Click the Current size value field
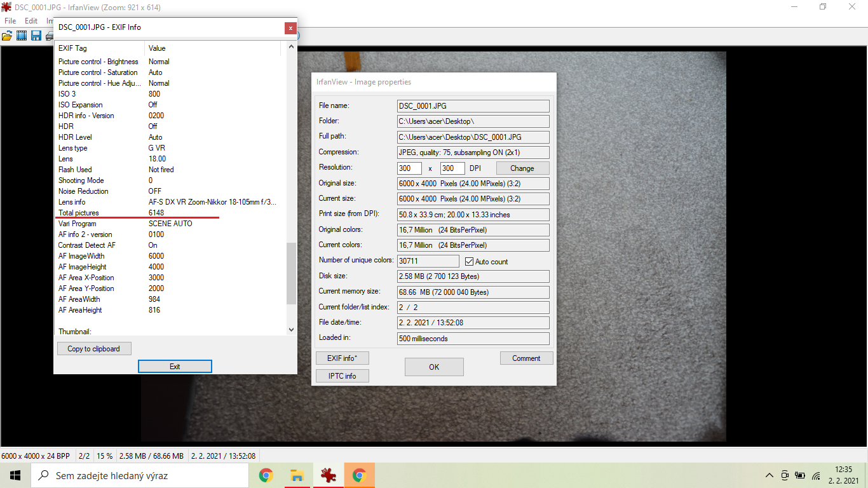868x488 pixels. 473,199
